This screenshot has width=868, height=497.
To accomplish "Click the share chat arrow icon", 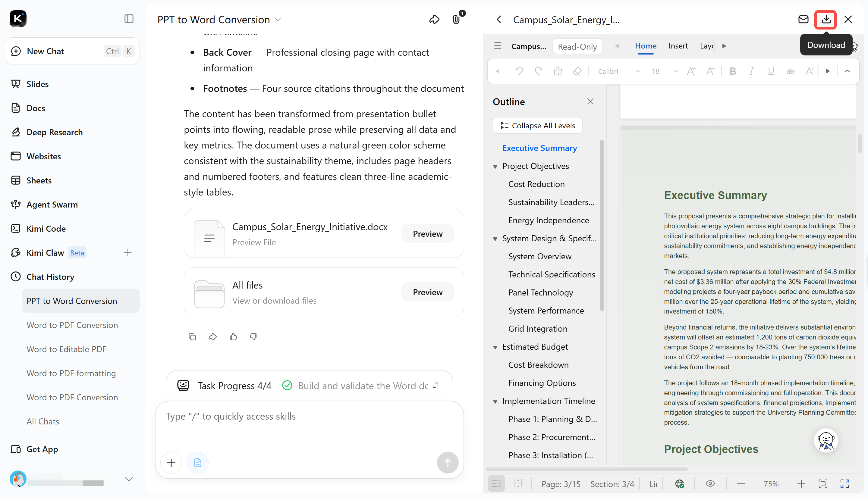I will (x=434, y=20).
